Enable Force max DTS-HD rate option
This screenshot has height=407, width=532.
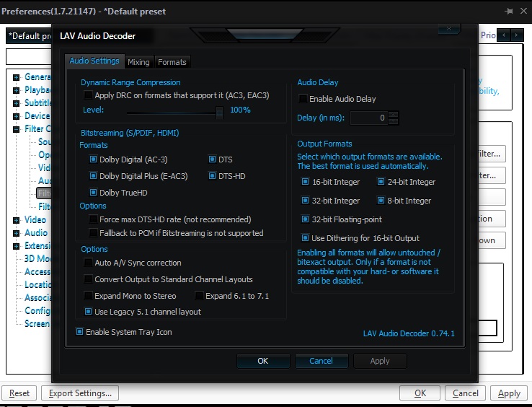(x=93, y=219)
